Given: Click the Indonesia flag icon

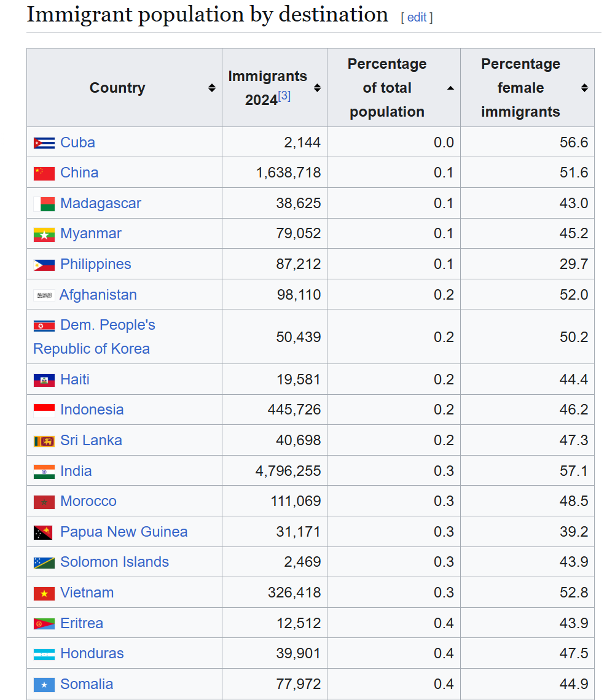Looking at the screenshot, I should click(x=44, y=410).
